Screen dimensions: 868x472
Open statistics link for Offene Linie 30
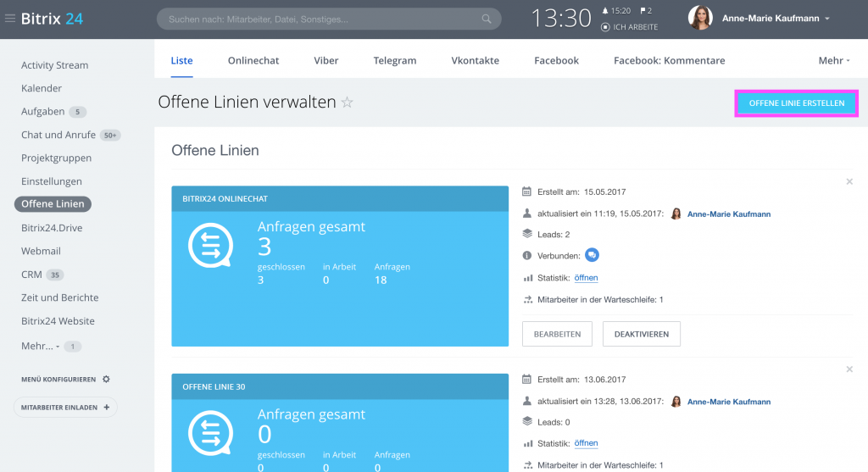(x=586, y=443)
